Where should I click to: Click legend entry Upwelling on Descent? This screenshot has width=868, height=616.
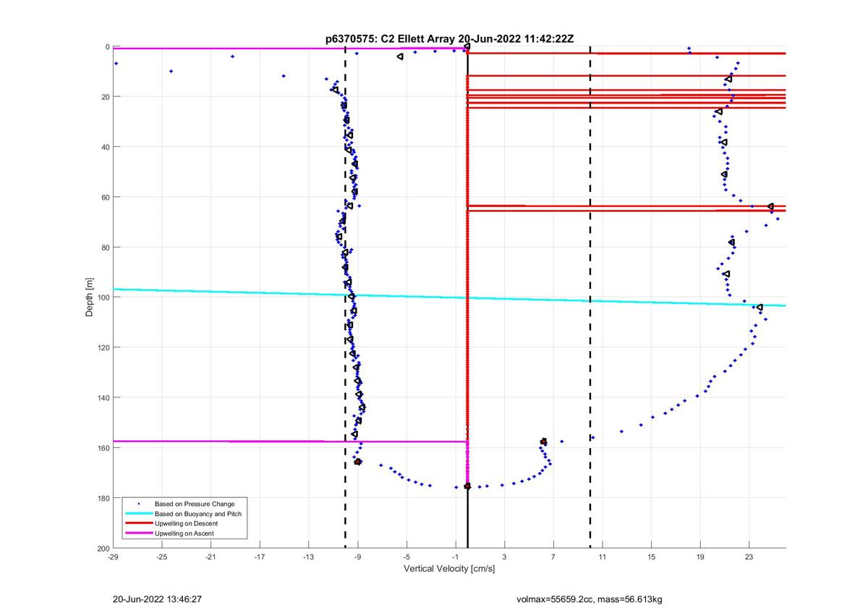(186, 523)
